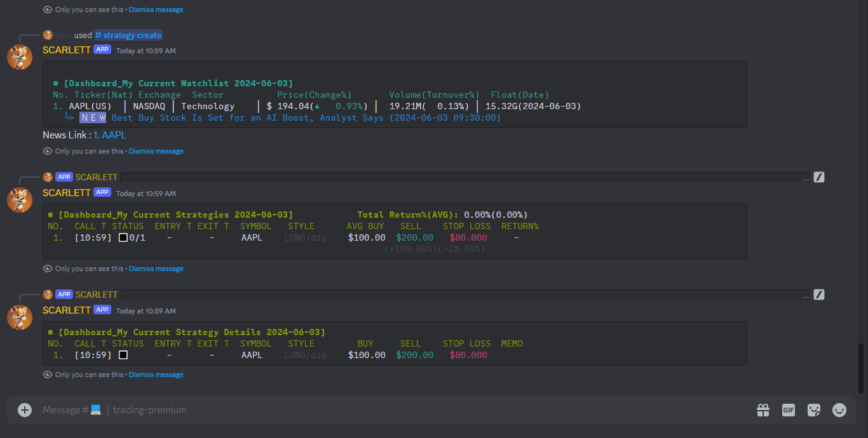Viewport: 868px width, 438px height.
Task: Dismiss the Current Strategies message
Action: coord(156,269)
